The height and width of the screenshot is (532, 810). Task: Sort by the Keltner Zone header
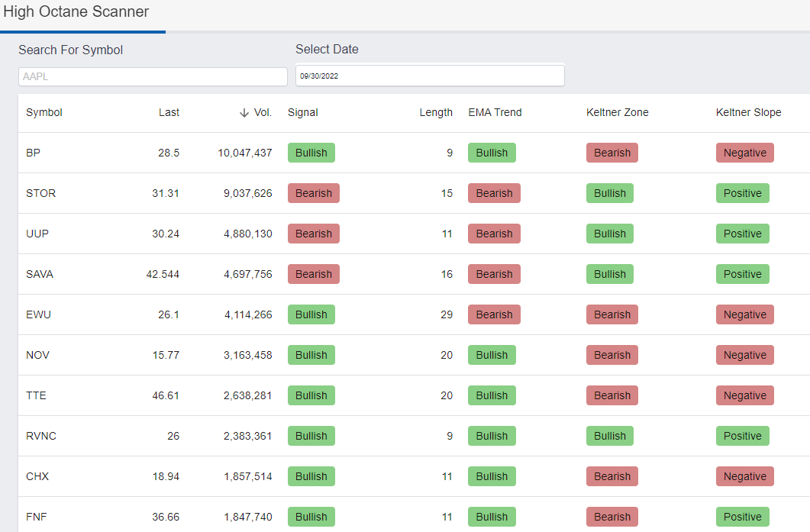pos(618,113)
